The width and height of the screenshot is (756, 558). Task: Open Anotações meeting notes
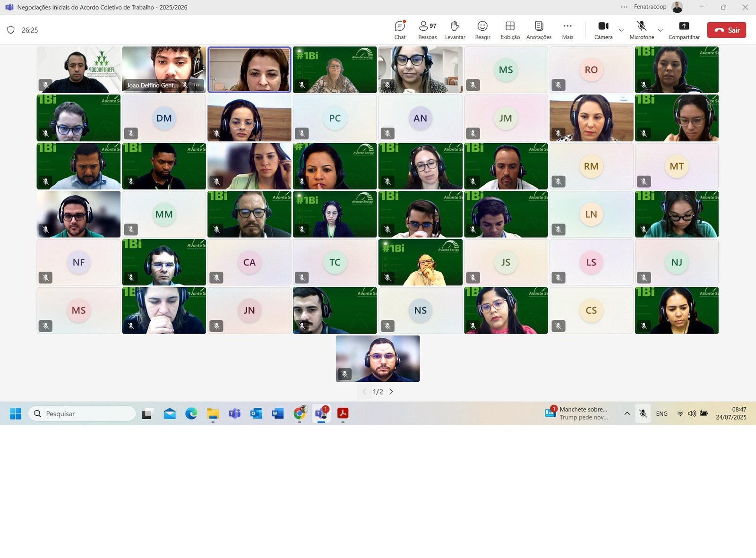tap(539, 30)
